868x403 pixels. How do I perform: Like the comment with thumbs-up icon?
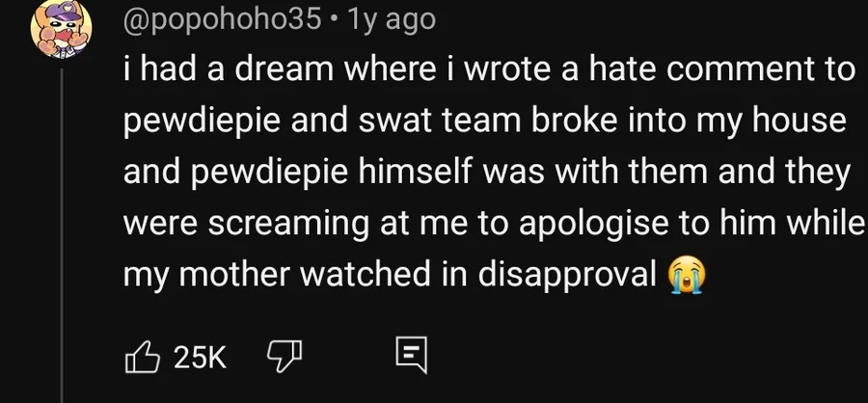pyautogui.click(x=143, y=357)
